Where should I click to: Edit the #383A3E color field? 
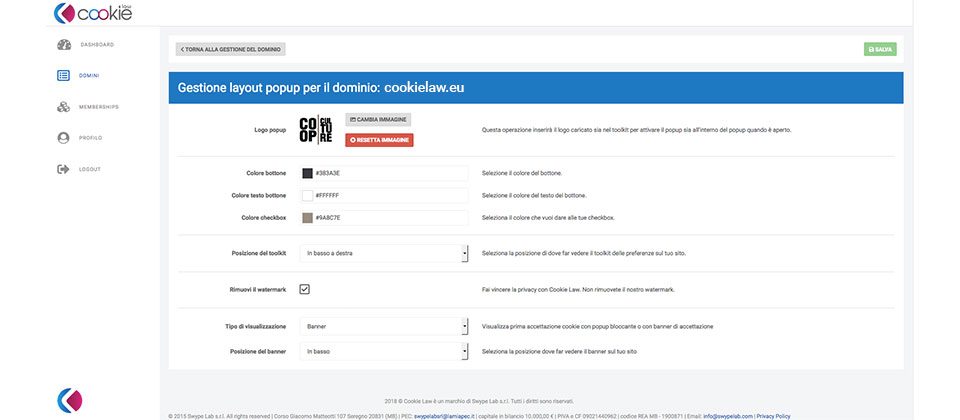tap(384, 173)
